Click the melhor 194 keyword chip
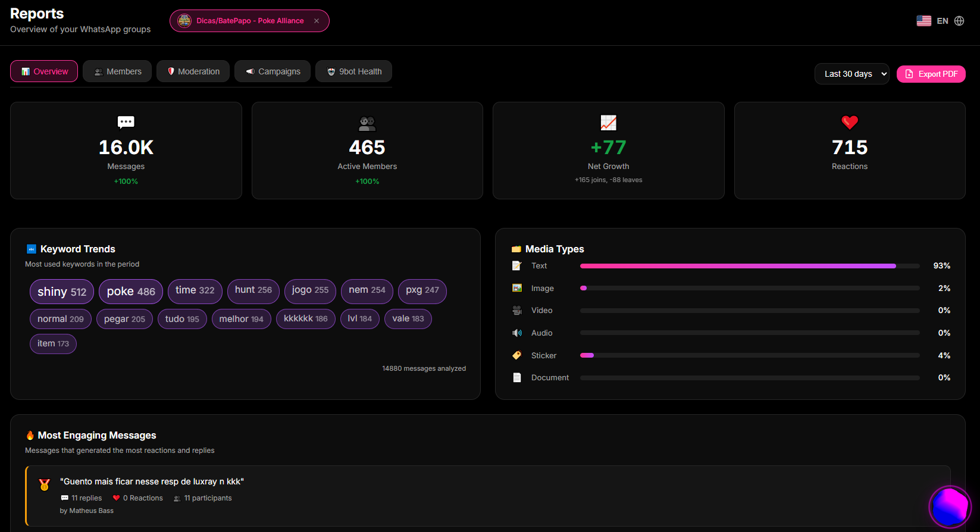The height and width of the screenshot is (532, 980). pos(242,319)
